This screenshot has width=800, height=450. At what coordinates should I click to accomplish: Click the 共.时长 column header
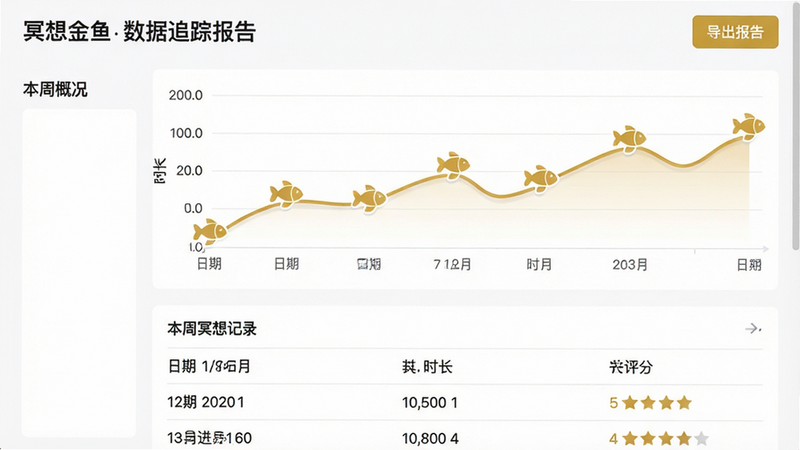pyautogui.click(x=427, y=367)
